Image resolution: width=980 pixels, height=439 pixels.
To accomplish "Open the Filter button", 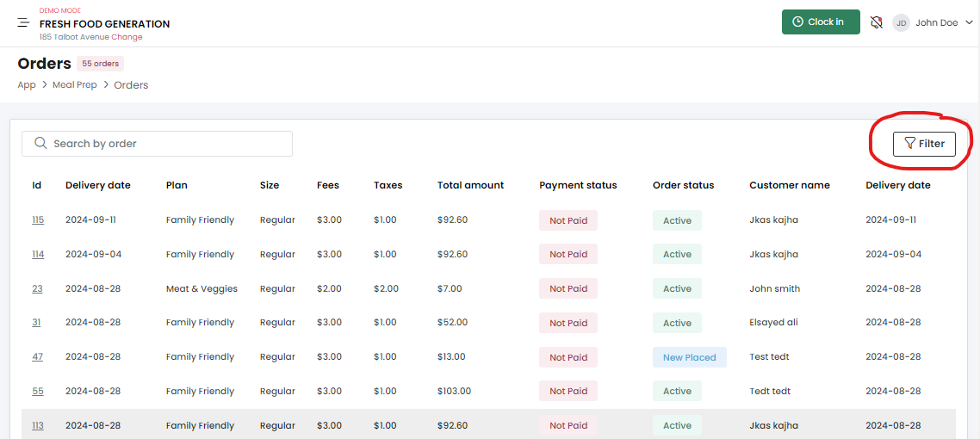I will 924,144.
